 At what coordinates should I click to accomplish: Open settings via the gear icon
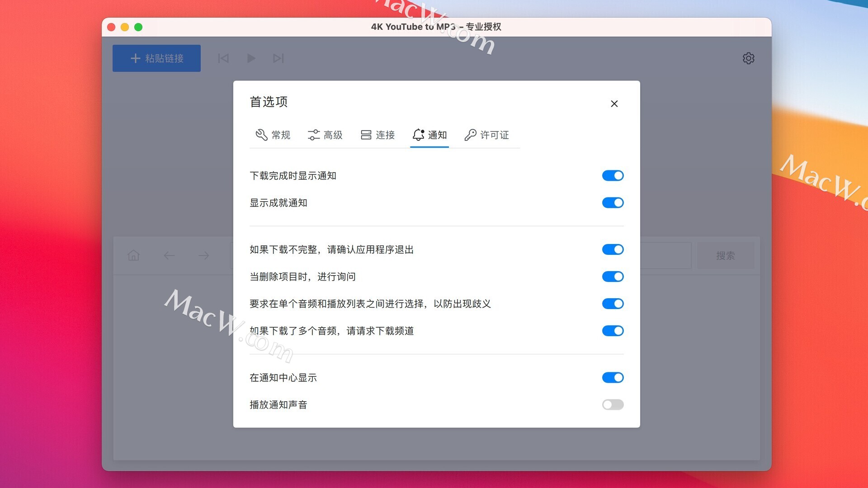[748, 58]
